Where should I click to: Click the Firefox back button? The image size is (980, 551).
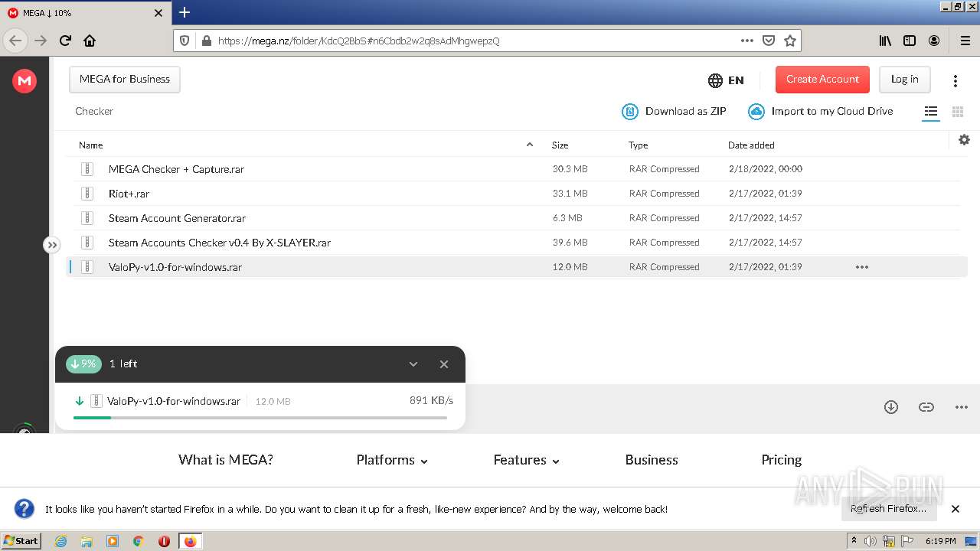click(15, 41)
